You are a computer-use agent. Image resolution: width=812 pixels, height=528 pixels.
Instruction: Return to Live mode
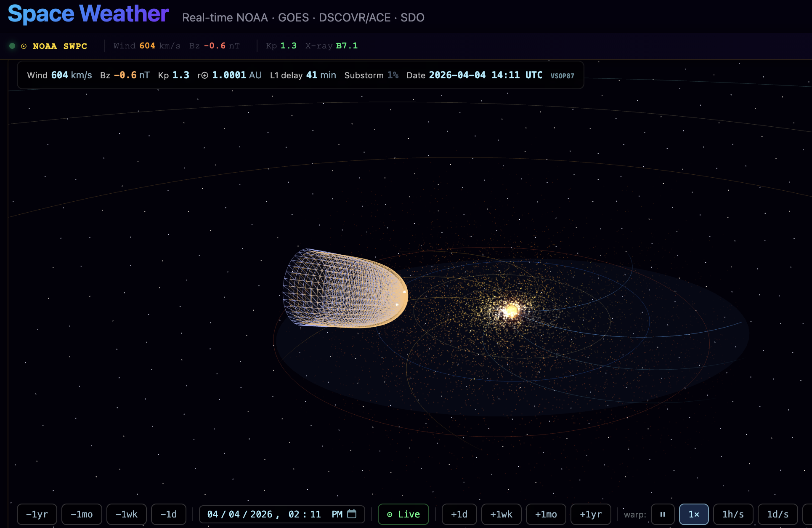403,514
